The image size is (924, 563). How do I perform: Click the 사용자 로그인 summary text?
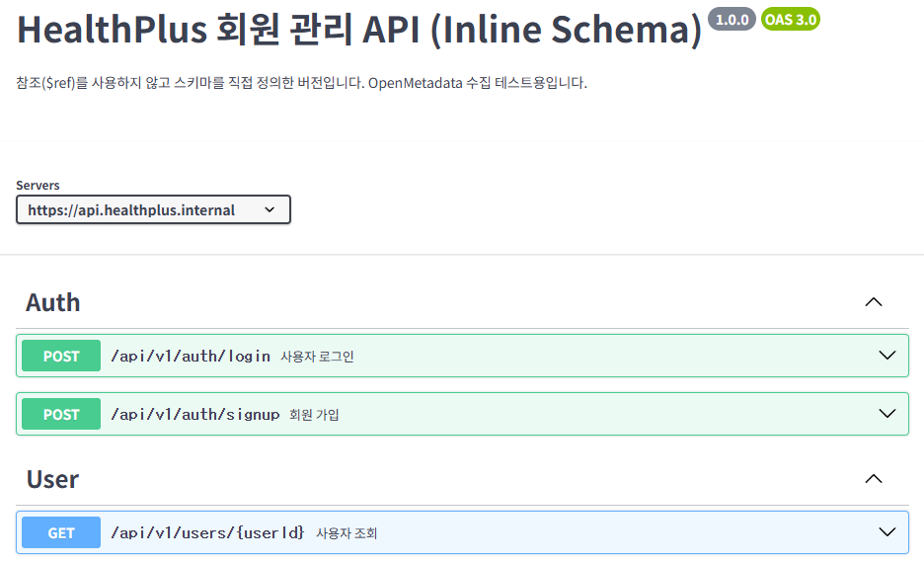tap(317, 357)
